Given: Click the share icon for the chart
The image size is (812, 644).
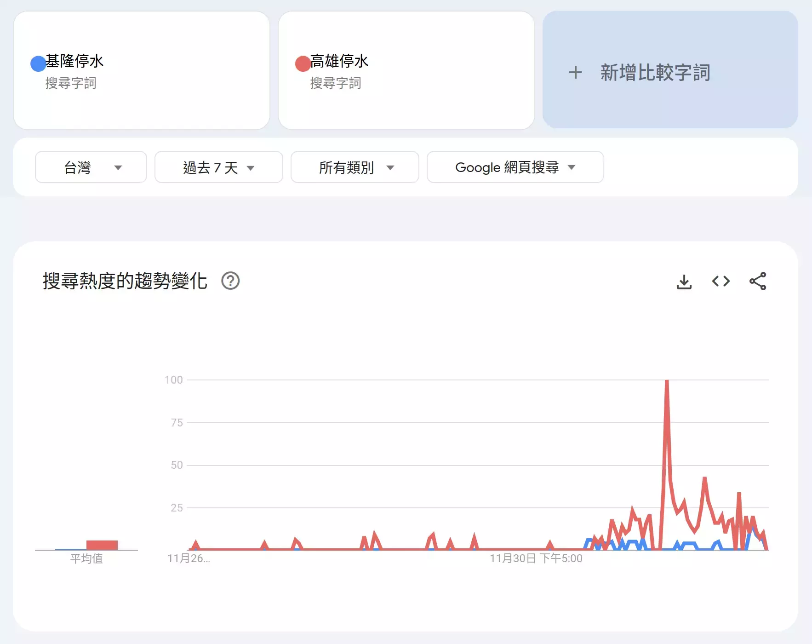Looking at the screenshot, I should [x=757, y=281].
